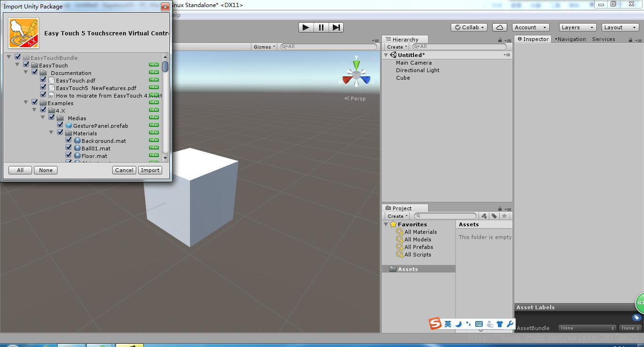Click the Easy Touch package logo

point(24,33)
